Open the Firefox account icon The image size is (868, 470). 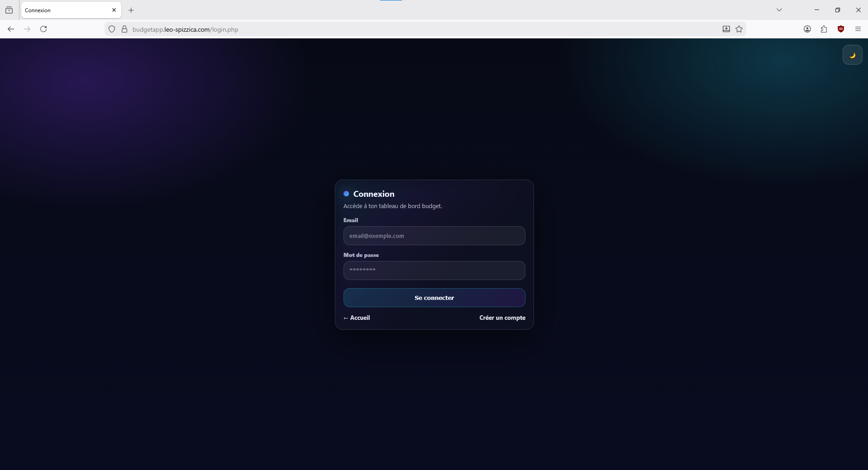[x=807, y=29]
